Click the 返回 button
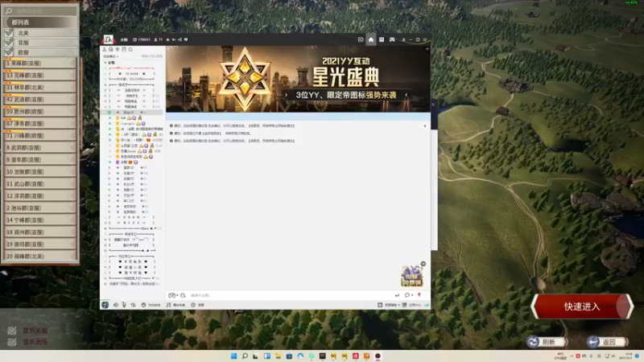The width and height of the screenshot is (644, 362). 607,341
